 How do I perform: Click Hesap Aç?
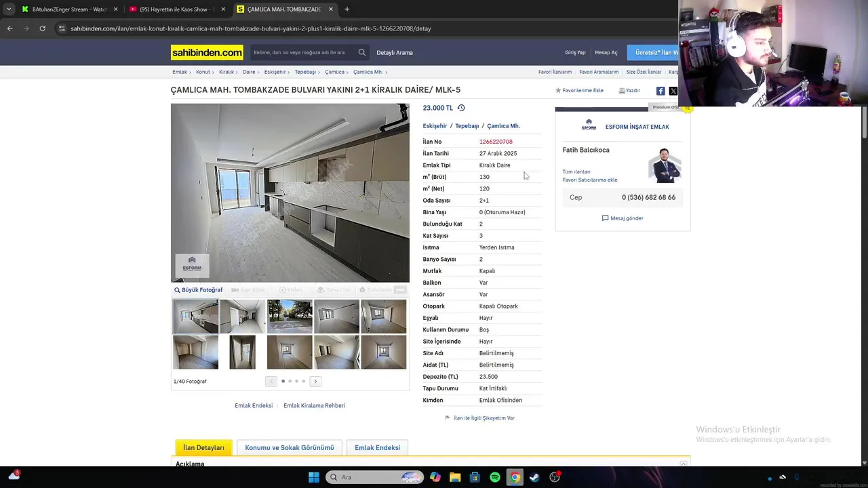click(x=606, y=52)
